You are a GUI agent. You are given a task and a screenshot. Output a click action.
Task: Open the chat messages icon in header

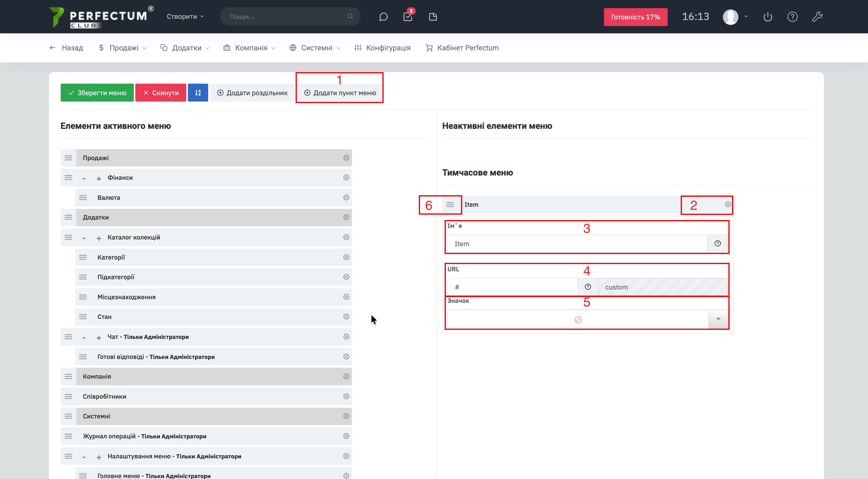coord(383,17)
